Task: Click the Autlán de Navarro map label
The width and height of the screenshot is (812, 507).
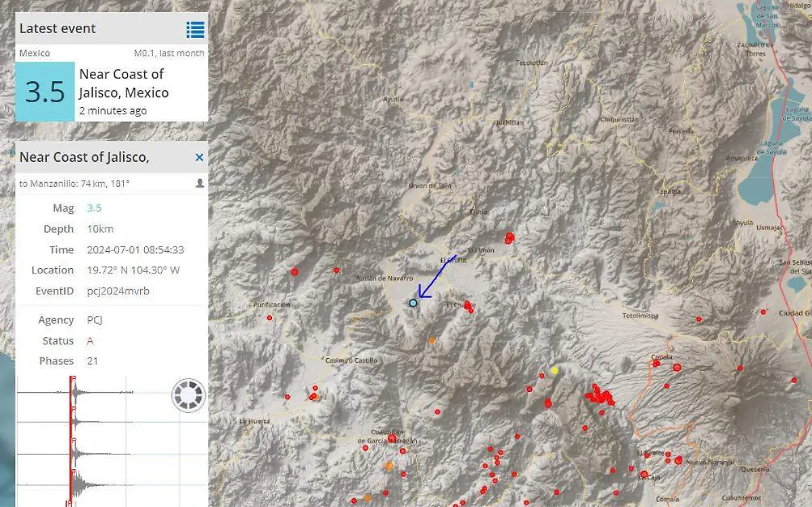Action: [x=384, y=278]
